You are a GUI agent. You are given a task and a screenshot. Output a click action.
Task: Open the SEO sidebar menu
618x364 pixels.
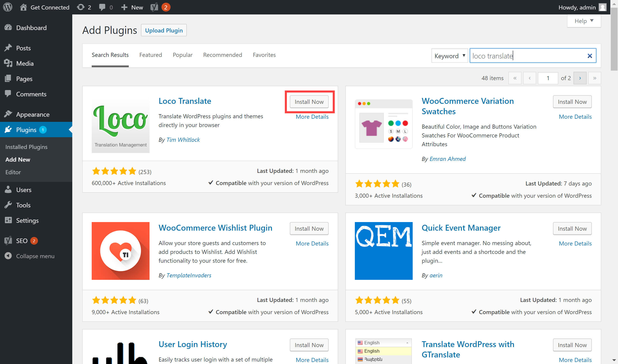tap(36, 241)
